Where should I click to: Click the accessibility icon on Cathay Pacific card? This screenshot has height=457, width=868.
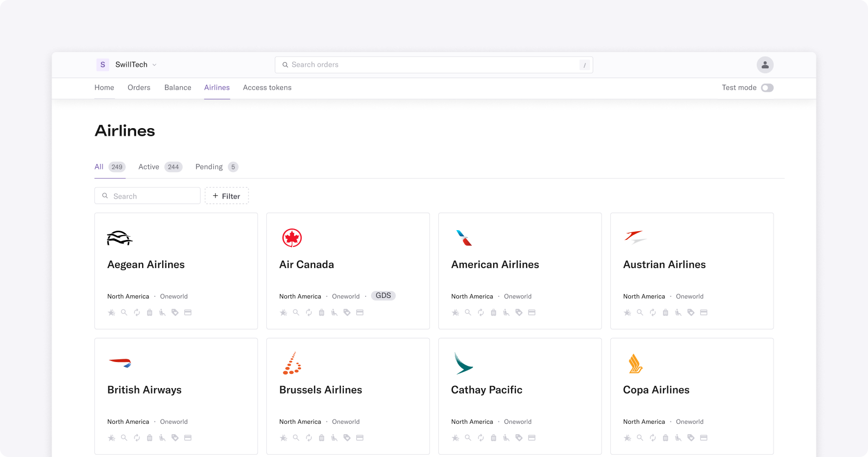tap(506, 438)
